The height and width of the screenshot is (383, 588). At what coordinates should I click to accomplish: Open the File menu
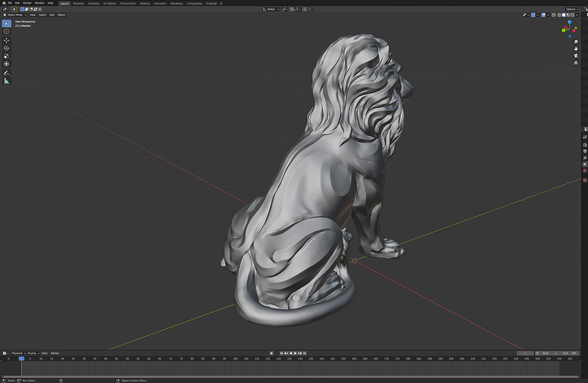coord(10,3)
